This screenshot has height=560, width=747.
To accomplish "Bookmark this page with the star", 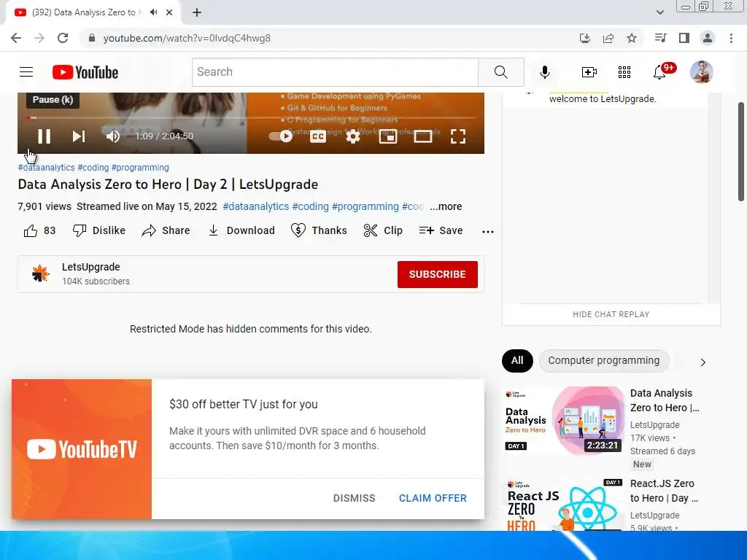I will click(632, 38).
